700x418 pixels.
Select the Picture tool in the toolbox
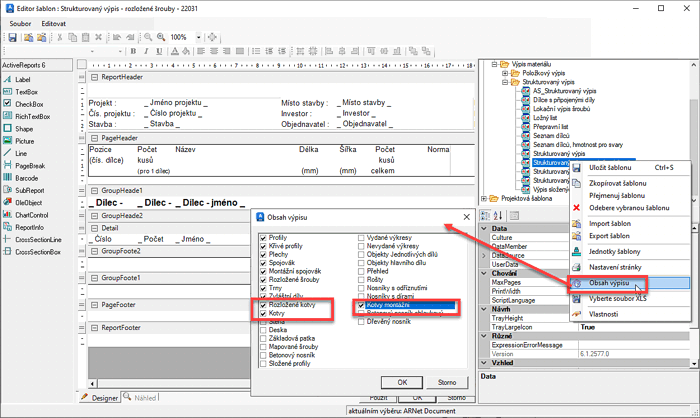click(x=24, y=141)
